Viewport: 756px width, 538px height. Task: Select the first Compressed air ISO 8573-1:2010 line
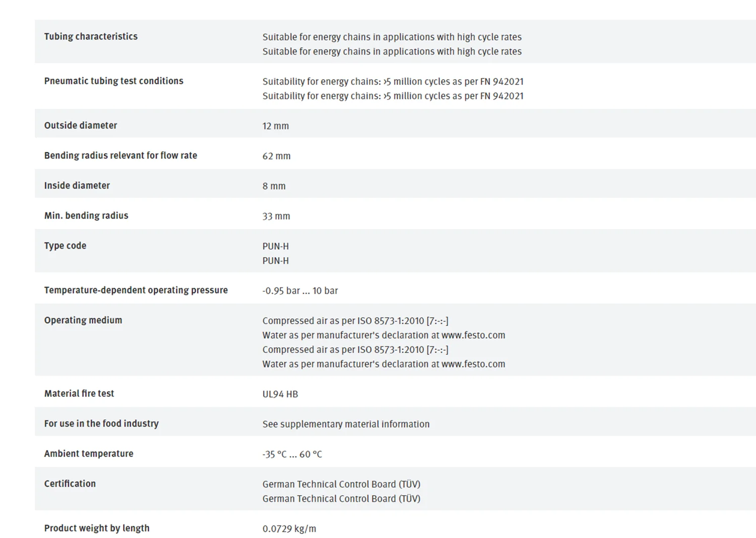coord(355,321)
